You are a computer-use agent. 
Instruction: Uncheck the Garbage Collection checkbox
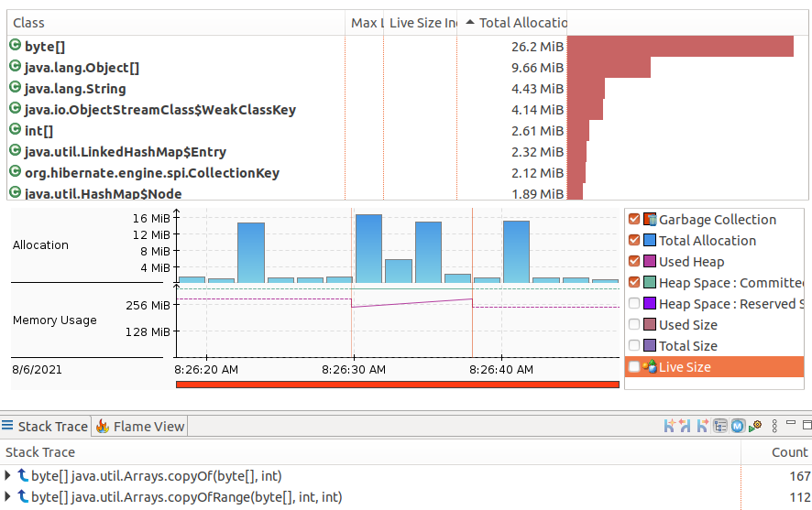(634, 220)
